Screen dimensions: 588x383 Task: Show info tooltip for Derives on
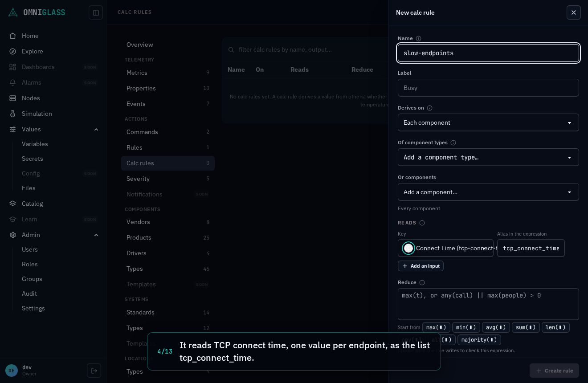coord(429,108)
